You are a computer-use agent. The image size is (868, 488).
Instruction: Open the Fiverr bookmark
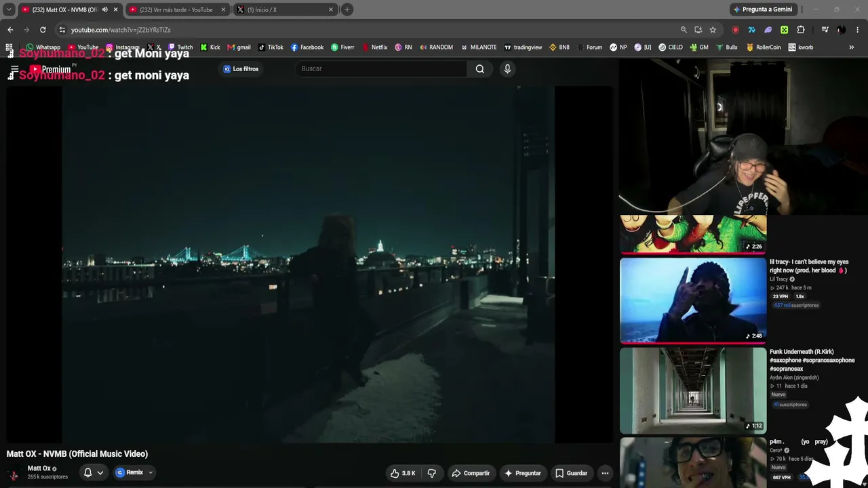pyautogui.click(x=342, y=47)
